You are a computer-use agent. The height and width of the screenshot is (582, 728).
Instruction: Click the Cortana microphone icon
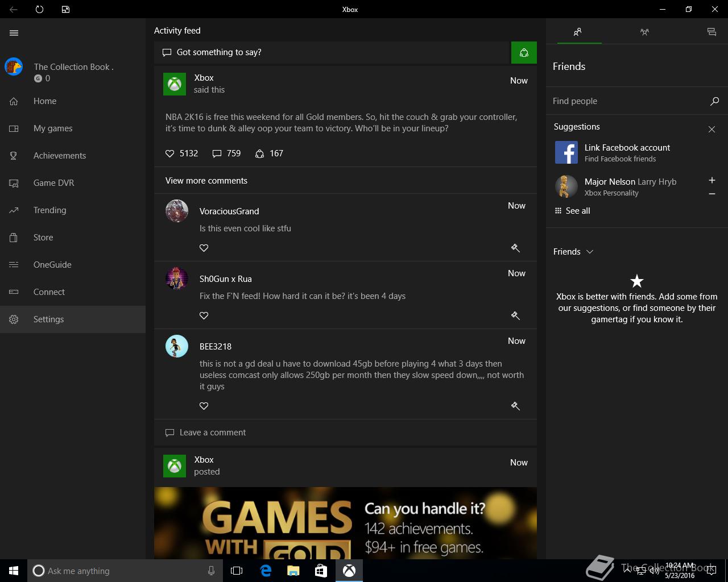coord(211,571)
